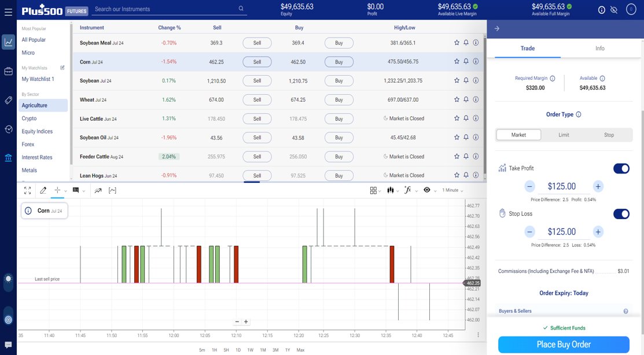Open the indicators fx tool
644x355 pixels.
coord(408,190)
